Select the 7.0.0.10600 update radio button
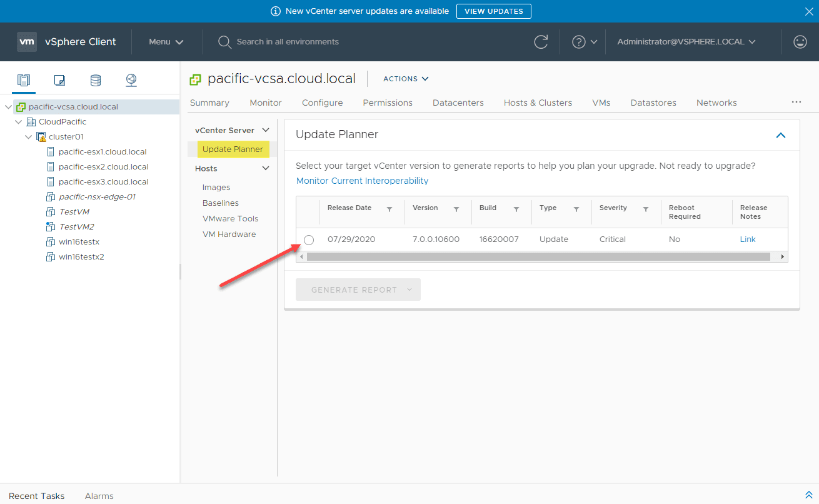 [x=309, y=240]
